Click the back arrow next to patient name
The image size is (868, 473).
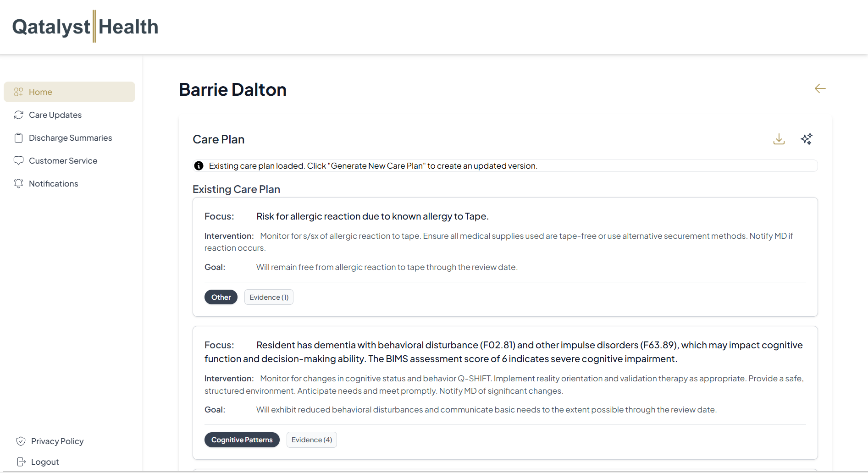click(820, 88)
